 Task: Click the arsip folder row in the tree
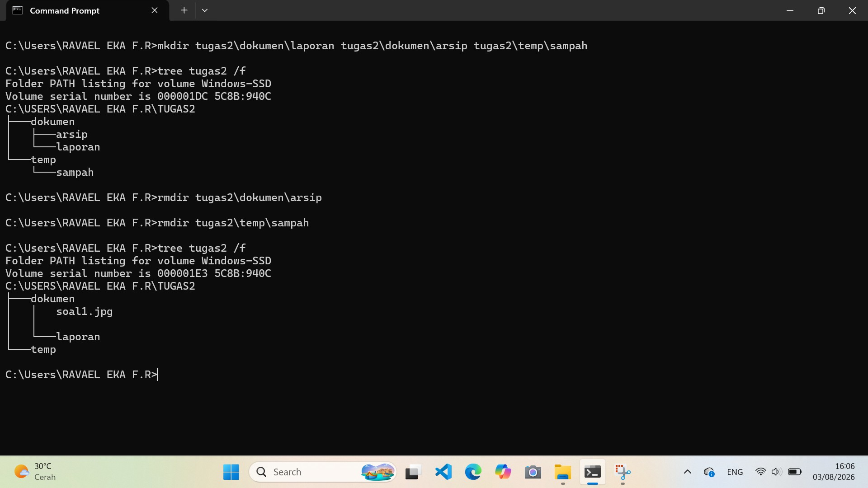(72, 135)
